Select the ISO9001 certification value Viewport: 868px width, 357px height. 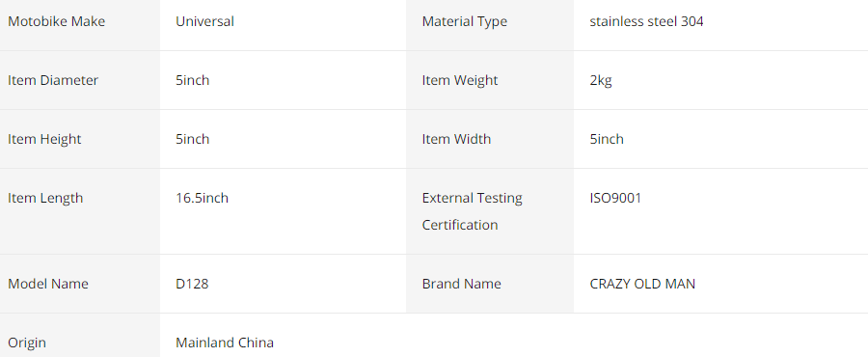(615, 198)
